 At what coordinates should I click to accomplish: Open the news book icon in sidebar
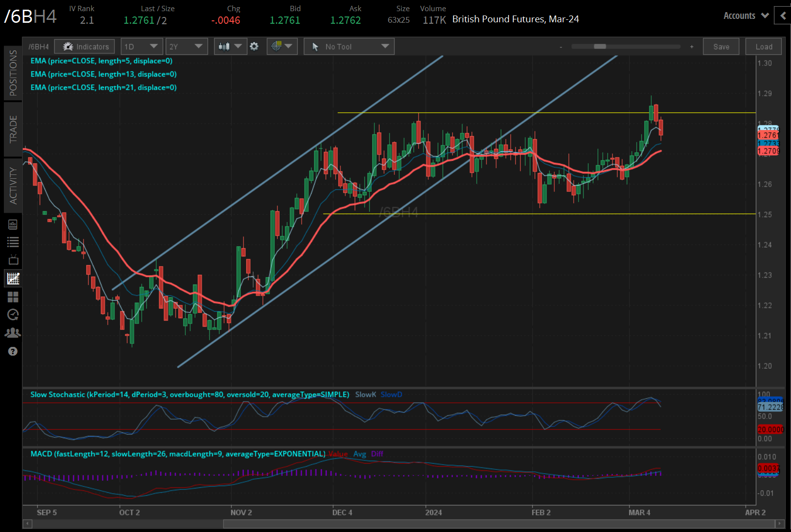click(x=13, y=224)
